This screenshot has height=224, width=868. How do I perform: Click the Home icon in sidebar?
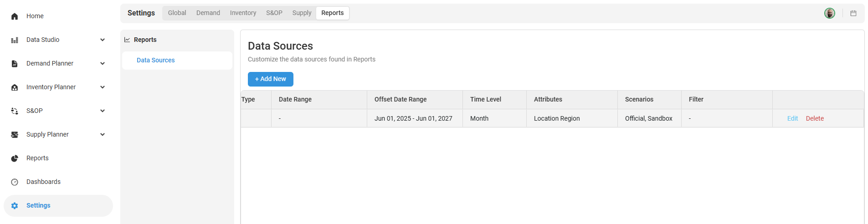coord(15,16)
